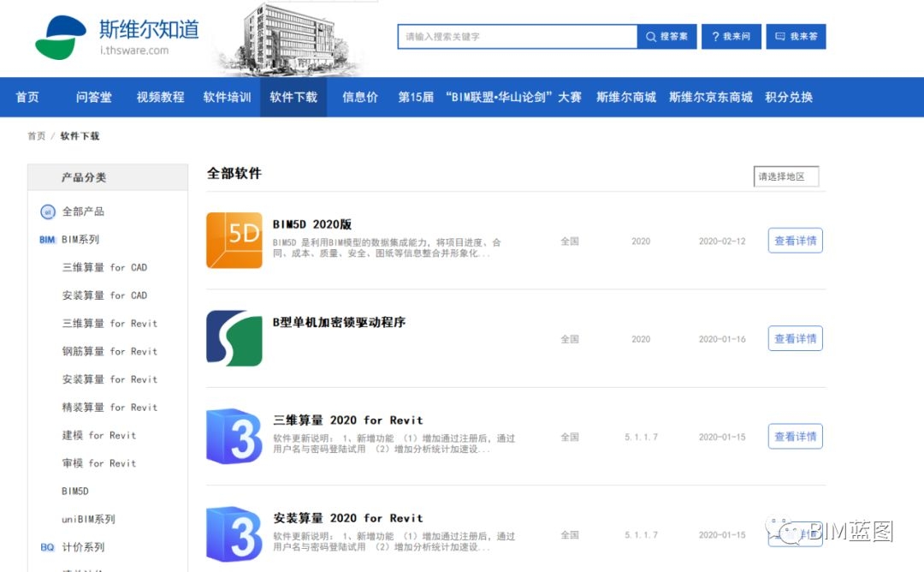Screen dimensions: 924x572
Task: Open the 积分兑换 nav item
Action: pyautogui.click(x=789, y=98)
